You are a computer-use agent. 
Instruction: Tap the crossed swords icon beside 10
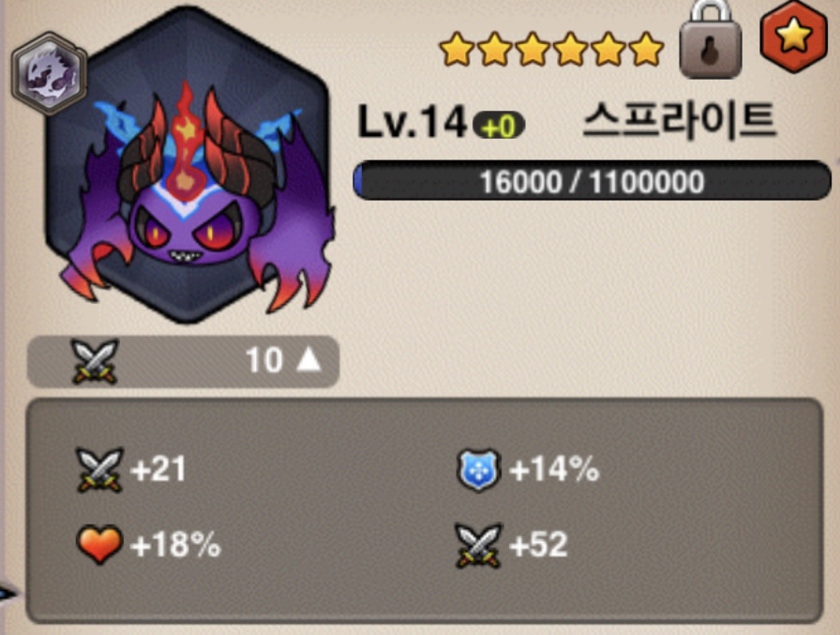(96, 361)
